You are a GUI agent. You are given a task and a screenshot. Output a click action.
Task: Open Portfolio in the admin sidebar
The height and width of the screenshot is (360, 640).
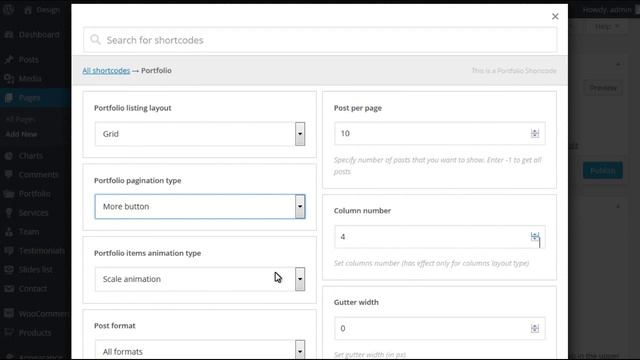[x=35, y=194]
